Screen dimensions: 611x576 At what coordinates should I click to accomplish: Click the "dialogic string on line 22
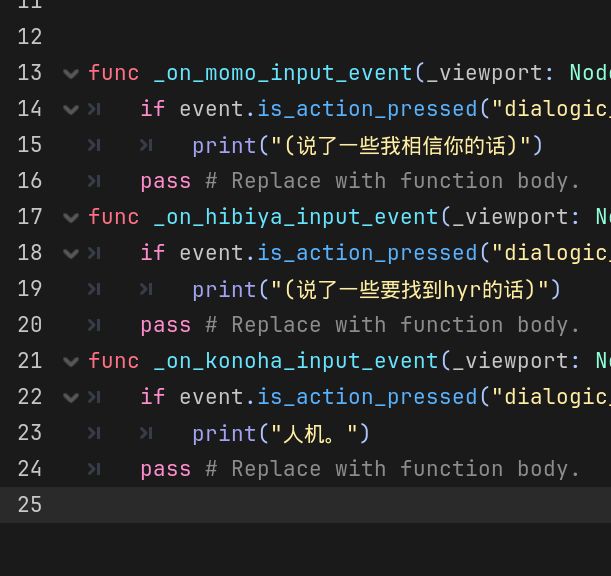click(x=551, y=397)
